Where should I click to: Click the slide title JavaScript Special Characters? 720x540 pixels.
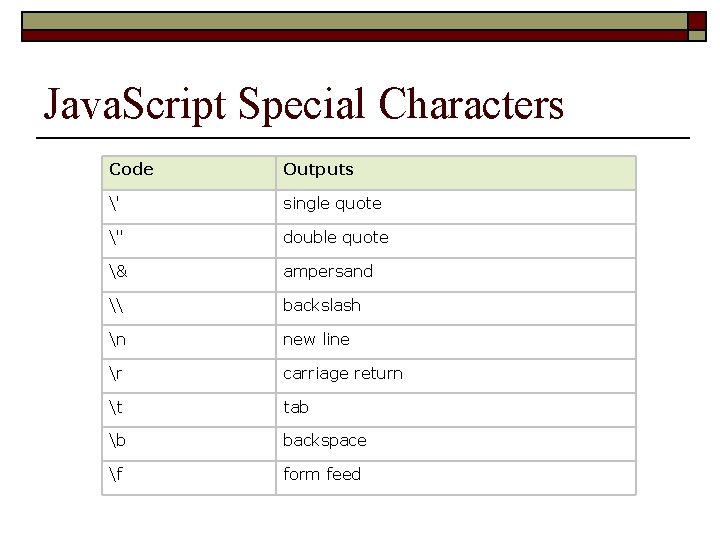tap(304, 104)
